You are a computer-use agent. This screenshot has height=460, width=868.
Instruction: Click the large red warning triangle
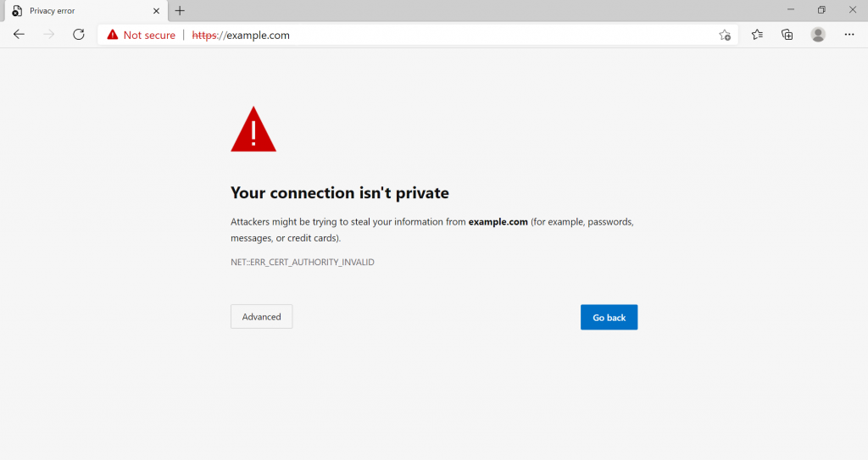[x=253, y=130]
